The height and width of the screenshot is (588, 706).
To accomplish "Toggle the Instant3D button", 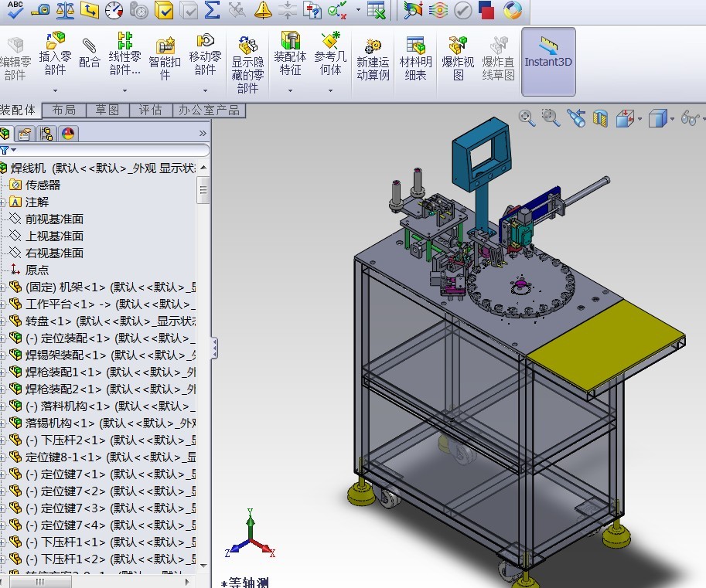I will (548, 61).
